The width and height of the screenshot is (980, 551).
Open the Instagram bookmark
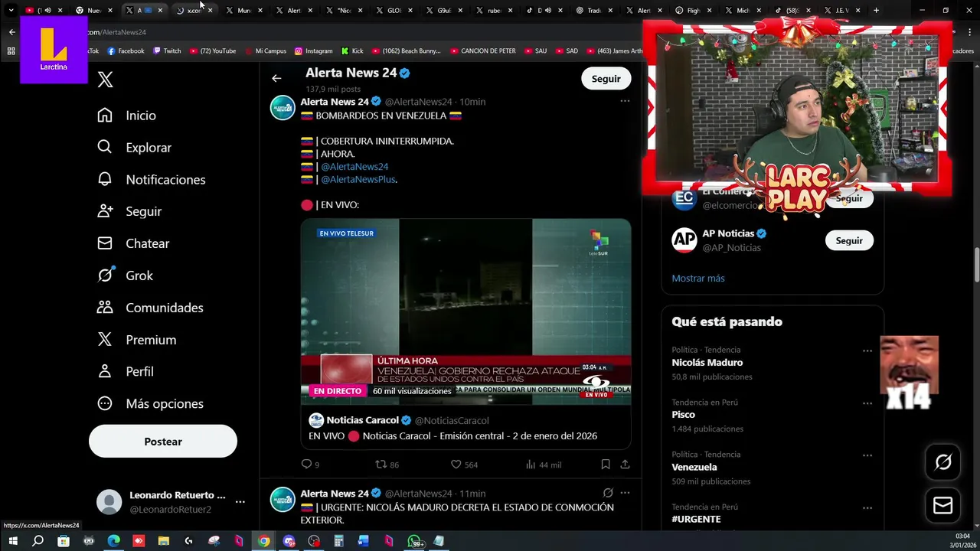[x=313, y=51]
